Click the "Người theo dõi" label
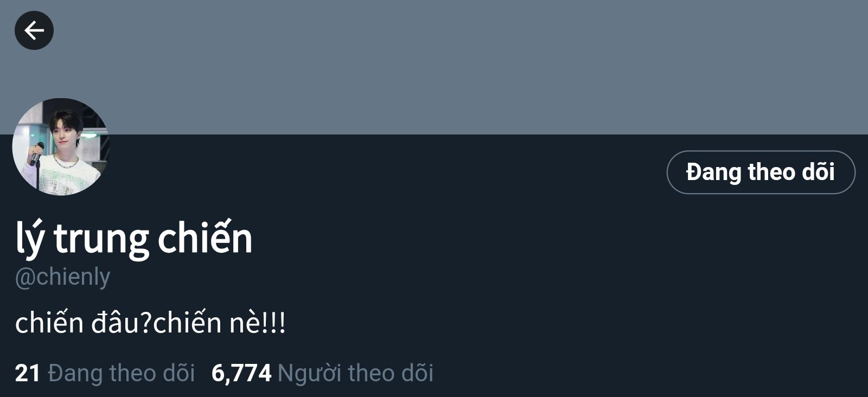868x397 pixels. (355, 373)
